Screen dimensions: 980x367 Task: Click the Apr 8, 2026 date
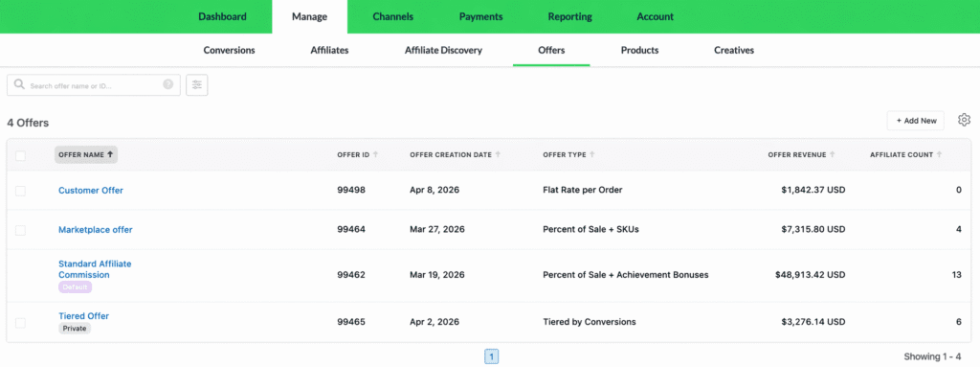434,191
